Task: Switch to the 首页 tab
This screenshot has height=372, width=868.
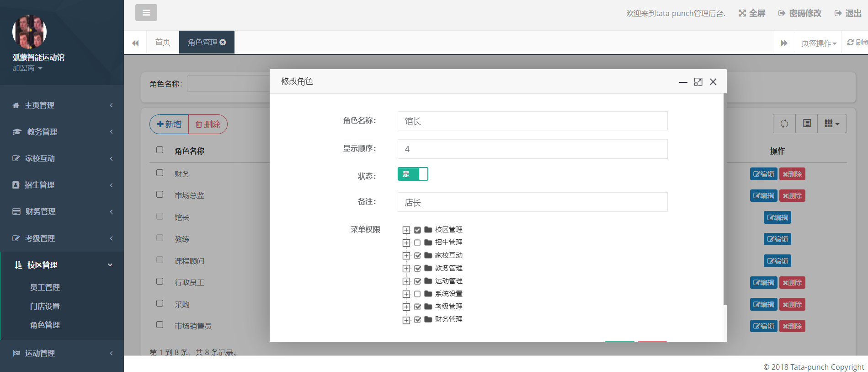Action: (163, 42)
